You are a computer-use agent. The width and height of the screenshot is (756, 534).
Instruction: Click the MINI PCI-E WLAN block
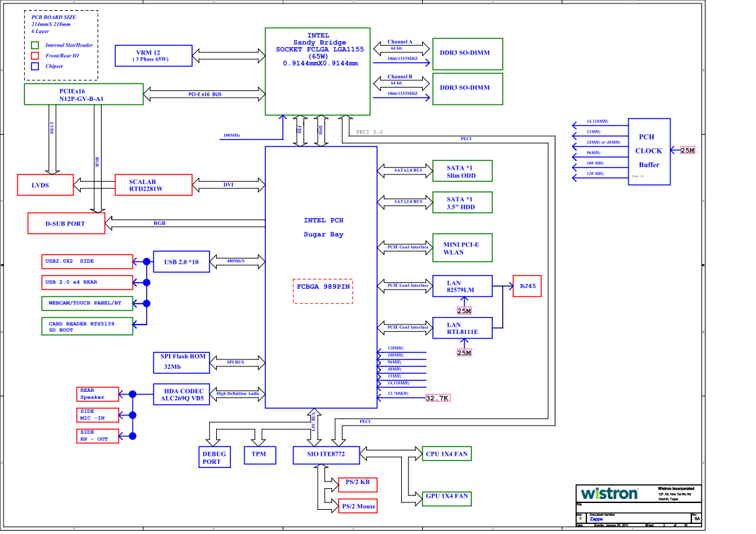pyautogui.click(x=462, y=247)
